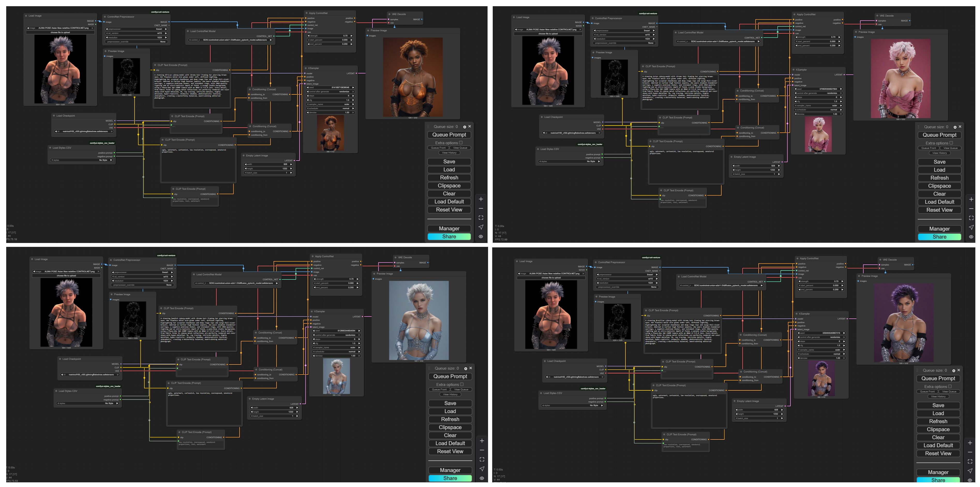Click the purple-haired output image in Preview Image node
The image size is (980, 487).
pos(903,323)
